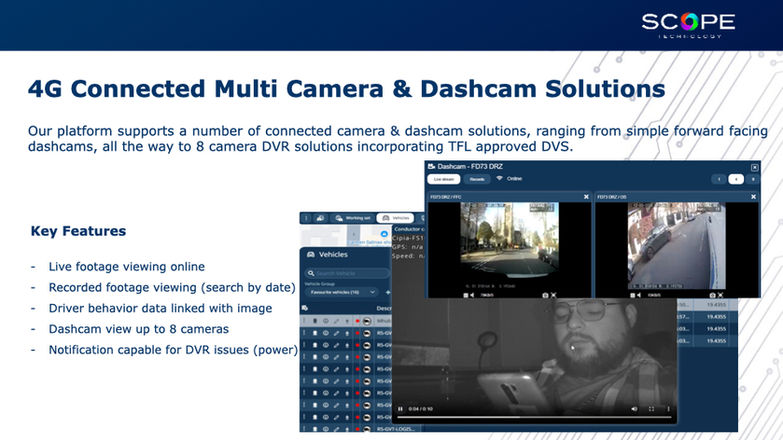783x440 pixels.
Task: Make the driver video fullscreen
Action: [x=651, y=409]
